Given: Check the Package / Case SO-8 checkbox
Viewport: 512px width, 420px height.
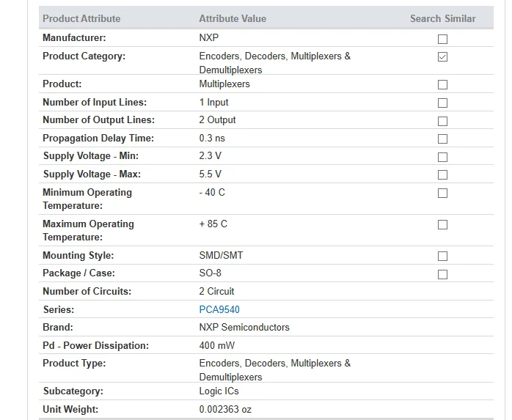Looking at the screenshot, I should tap(442, 274).
